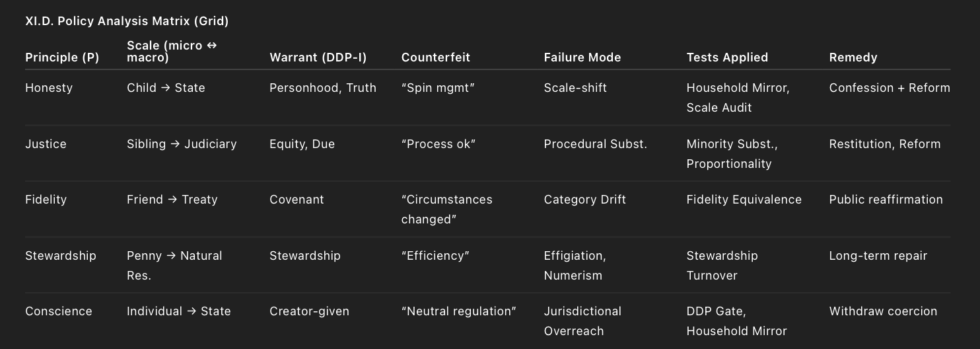
Task: Click the "XI.D. Policy Analysis Matrix (Grid)" heading
Action: coord(127,21)
